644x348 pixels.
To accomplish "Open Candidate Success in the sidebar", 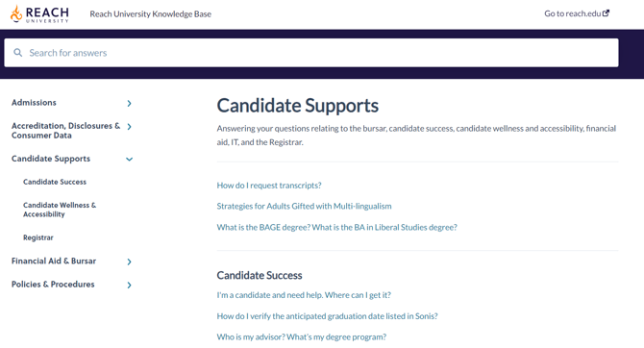I will (55, 182).
